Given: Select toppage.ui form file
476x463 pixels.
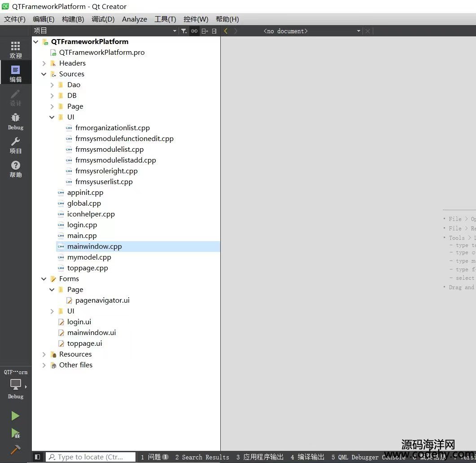Looking at the screenshot, I should point(85,344).
